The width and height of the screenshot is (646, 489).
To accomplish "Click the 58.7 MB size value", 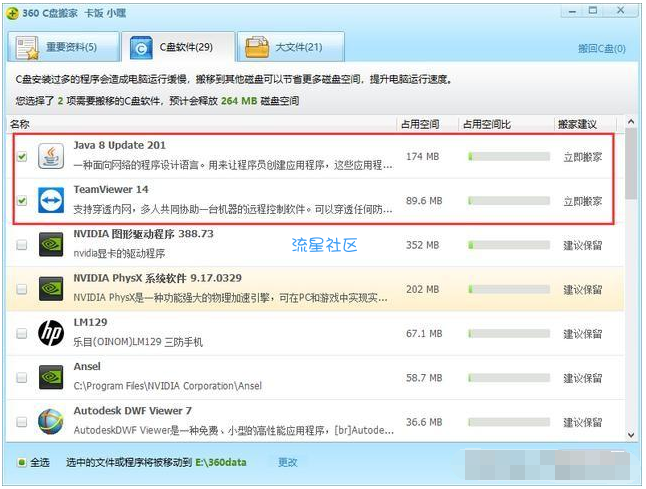I will [424, 378].
